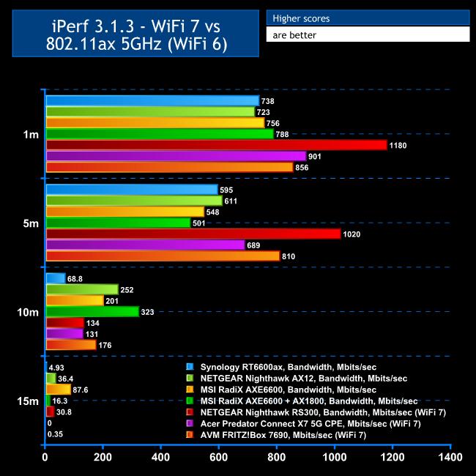Click the x-axis tick label '400'

click(x=160, y=457)
